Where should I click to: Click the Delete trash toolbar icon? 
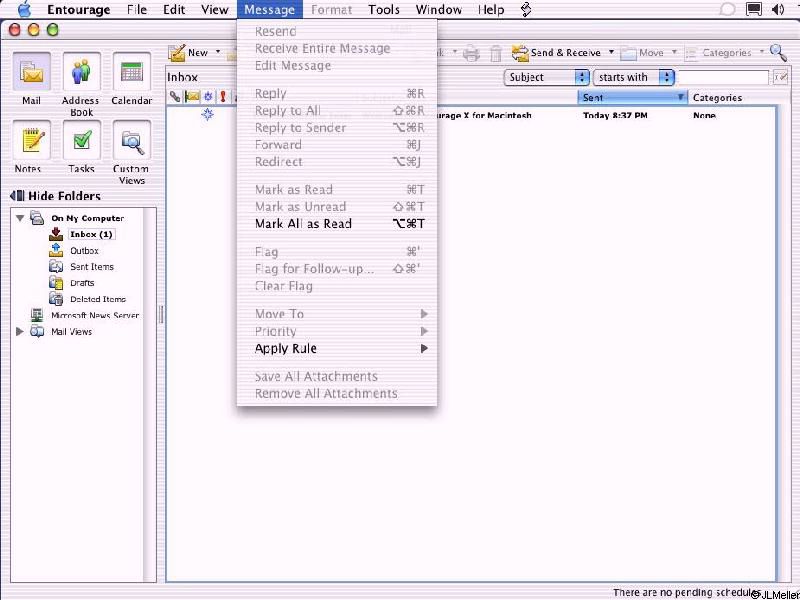pos(495,53)
